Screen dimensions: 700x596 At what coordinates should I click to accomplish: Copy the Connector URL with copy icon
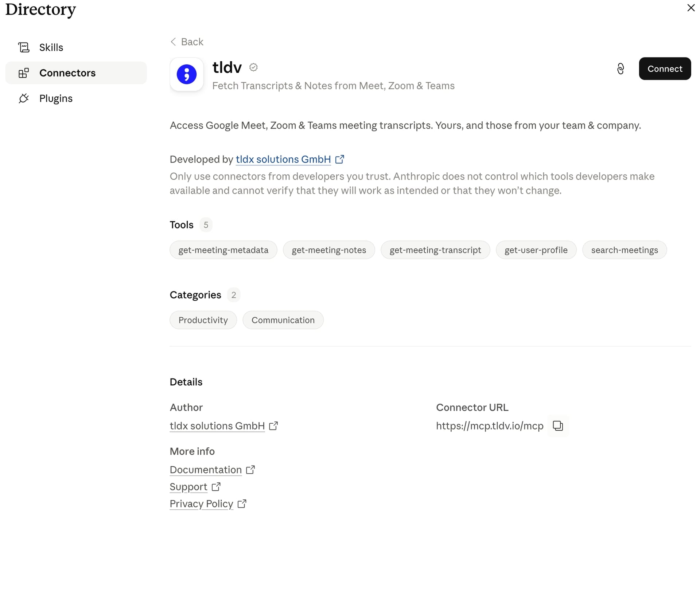coord(558,426)
